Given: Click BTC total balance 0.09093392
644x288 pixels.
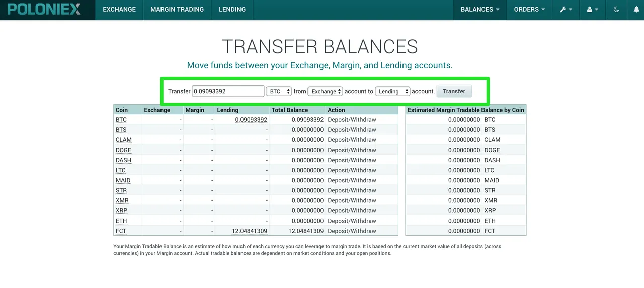Looking at the screenshot, I should click(x=308, y=120).
